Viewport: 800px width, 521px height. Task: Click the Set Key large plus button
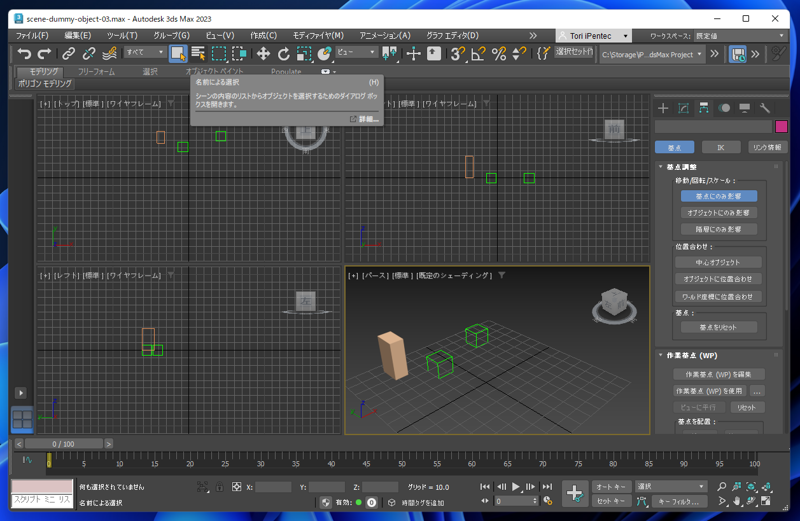tap(576, 493)
